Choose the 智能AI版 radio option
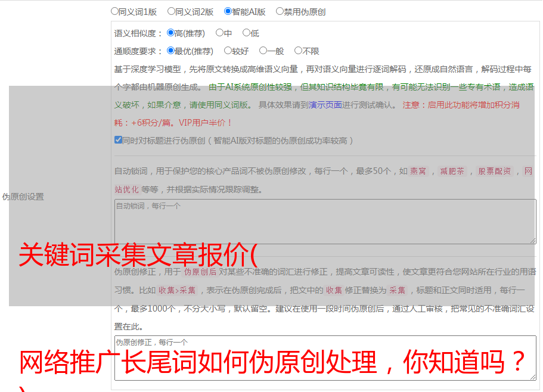The image size is (543, 392). [228, 11]
